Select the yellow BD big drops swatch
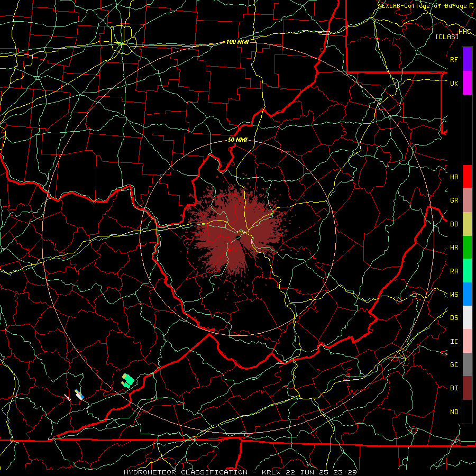Image resolution: width=476 pixels, height=476 pixels. click(x=467, y=224)
